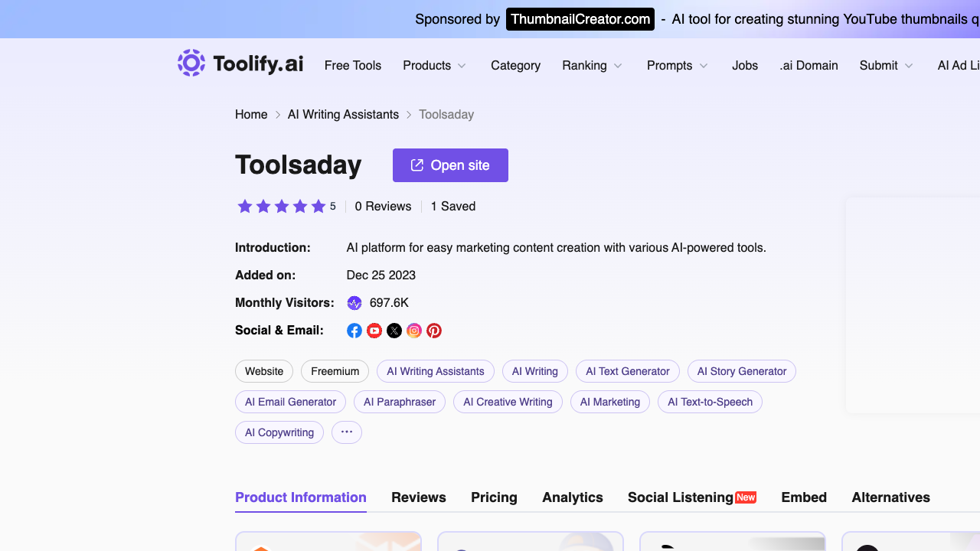Image resolution: width=980 pixels, height=551 pixels.
Task: Switch to the Pricing tab
Action: [x=494, y=497]
